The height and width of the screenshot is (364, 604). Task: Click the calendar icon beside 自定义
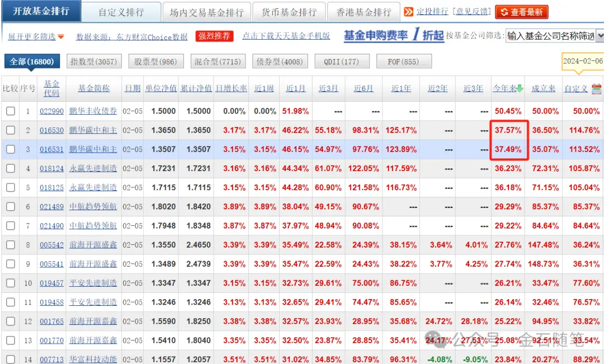pos(596,88)
